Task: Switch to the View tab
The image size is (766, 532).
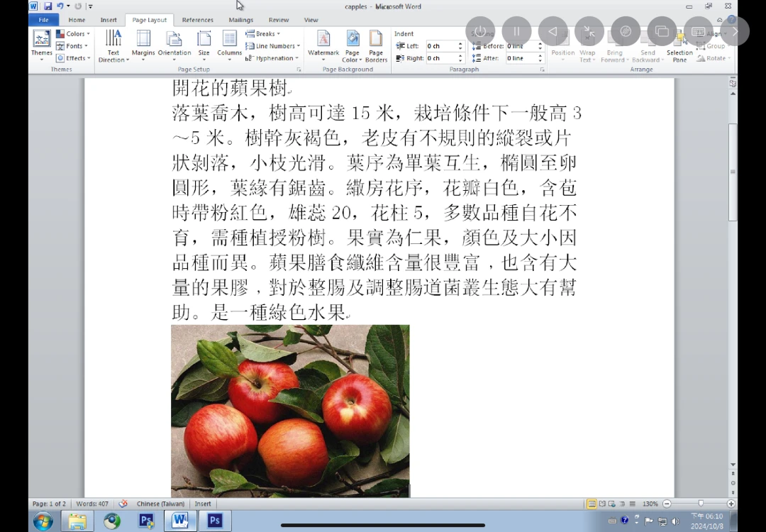Action: point(311,20)
